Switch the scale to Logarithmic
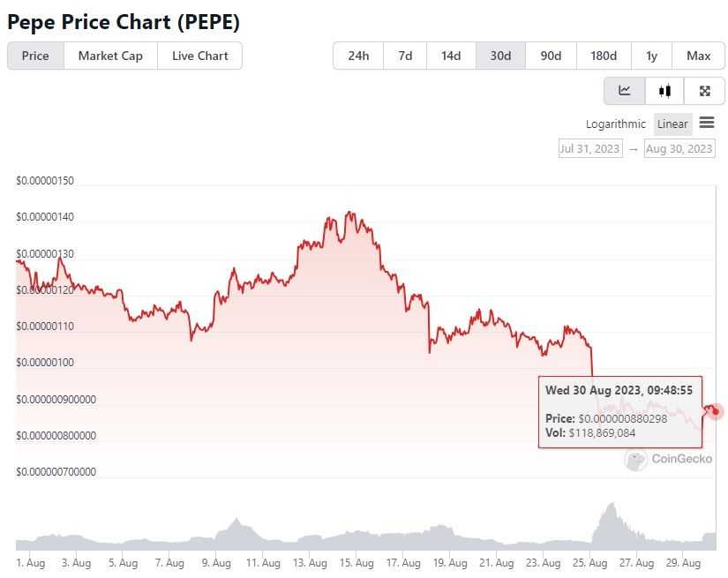 coord(615,124)
